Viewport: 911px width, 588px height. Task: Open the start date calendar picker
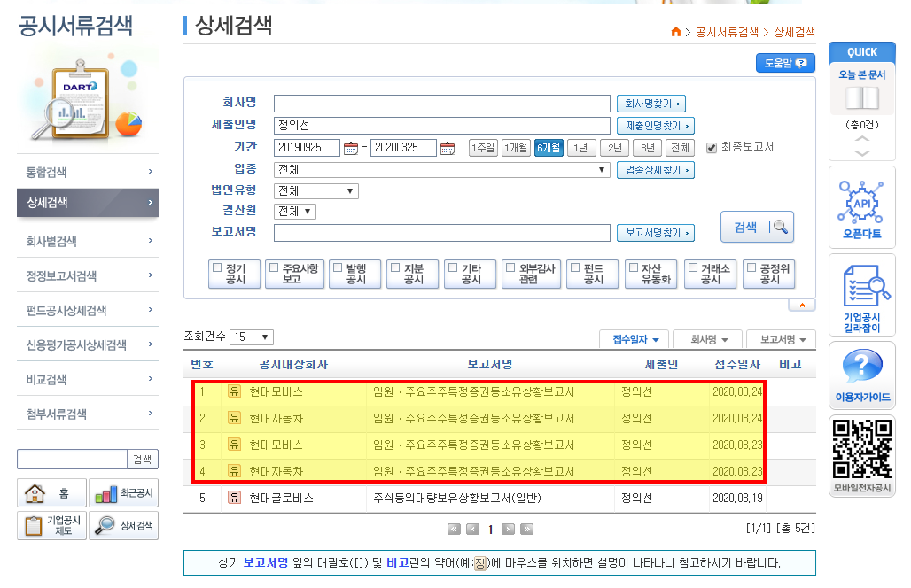[351, 148]
